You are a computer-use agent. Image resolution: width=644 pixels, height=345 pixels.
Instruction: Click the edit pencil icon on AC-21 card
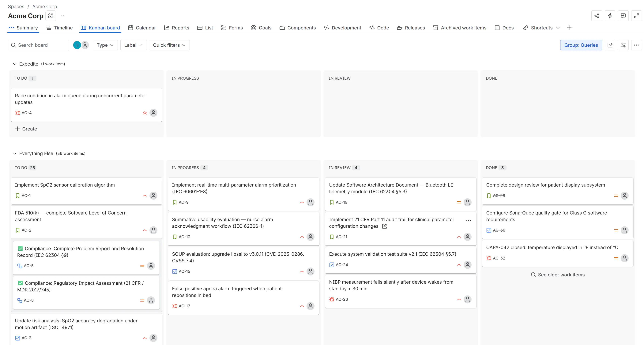[x=385, y=226]
